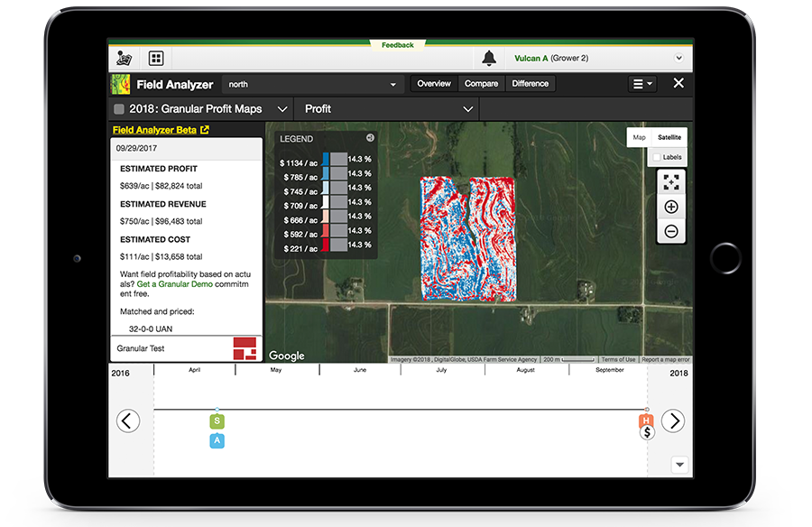Zoom out on the map
Viewport: 812px width, 527px height.
pyautogui.click(x=671, y=231)
